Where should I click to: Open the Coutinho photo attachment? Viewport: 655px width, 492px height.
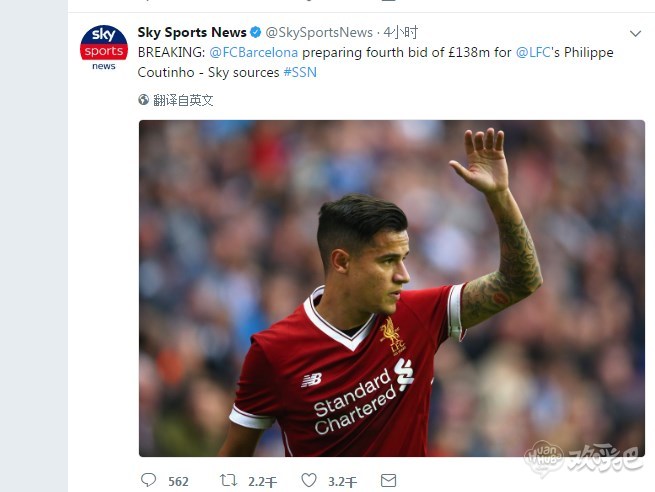[x=392, y=288]
